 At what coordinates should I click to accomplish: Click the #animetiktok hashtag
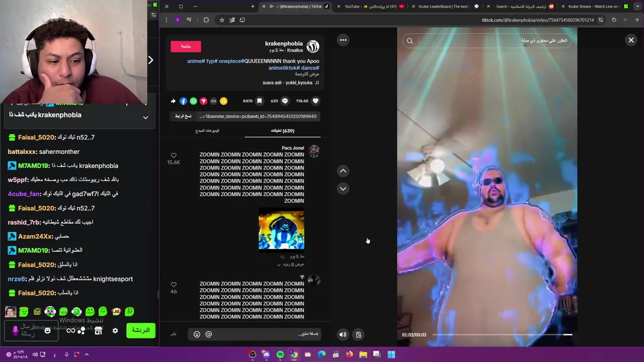pyautogui.click(x=283, y=68)
